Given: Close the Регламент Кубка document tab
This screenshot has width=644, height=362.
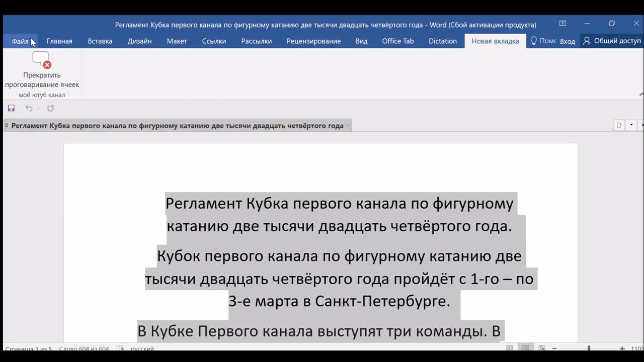Looking at the screenshot, I should pyautogui.click(x=348, y=126).
